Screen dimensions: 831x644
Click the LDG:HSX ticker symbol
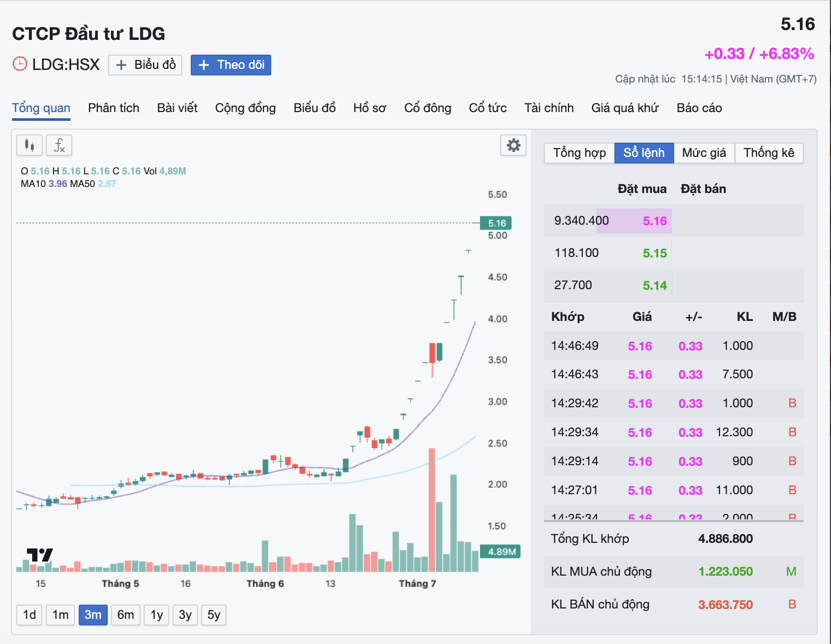66,65
